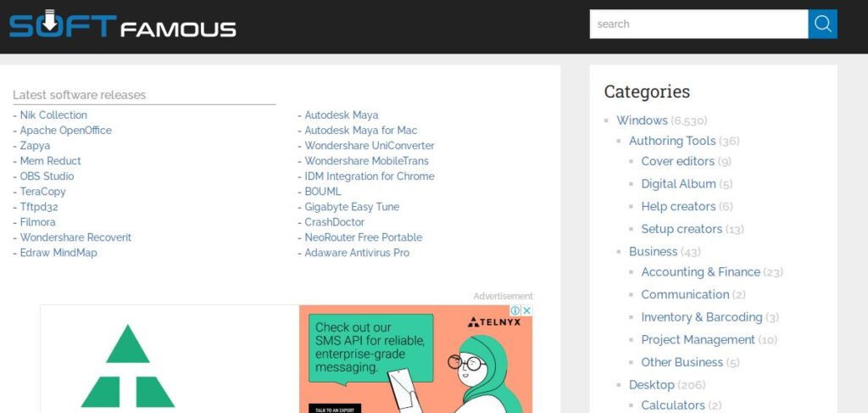Open the Project Management subcategory
Image resolution: width=868 pixels, height=413 pixels.
point(698,340)
